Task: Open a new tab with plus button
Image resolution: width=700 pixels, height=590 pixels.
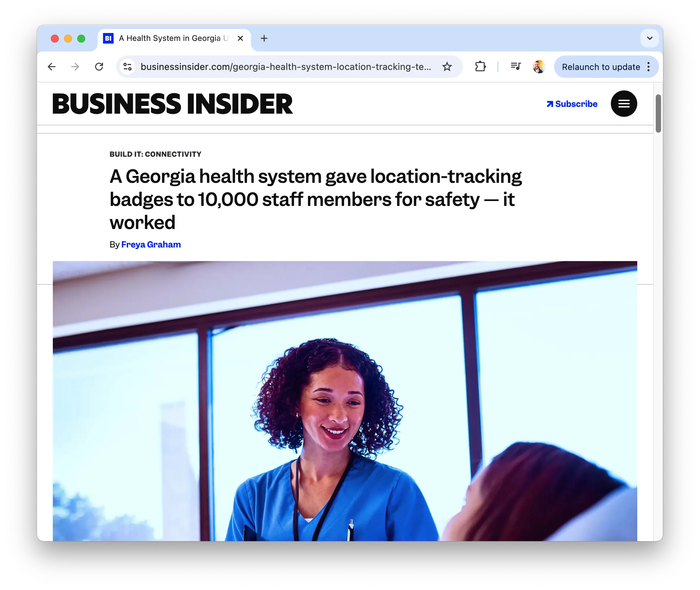Action: click(264, 38)
